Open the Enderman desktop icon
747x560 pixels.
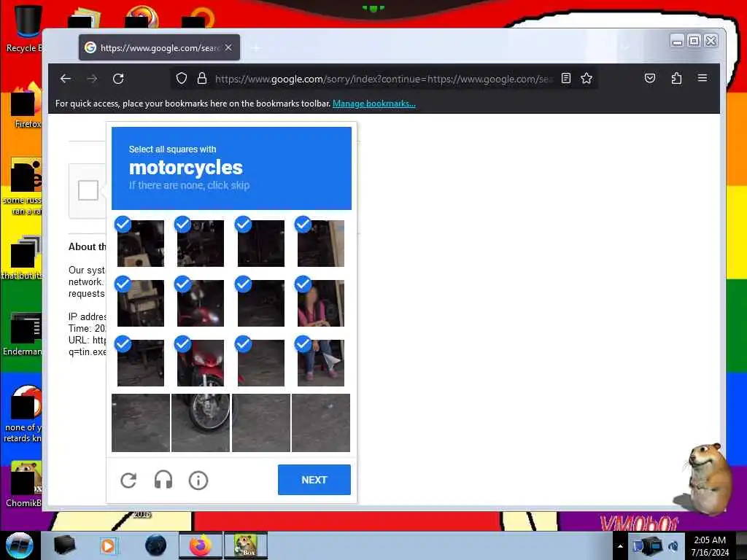click(x=23, y=333)
